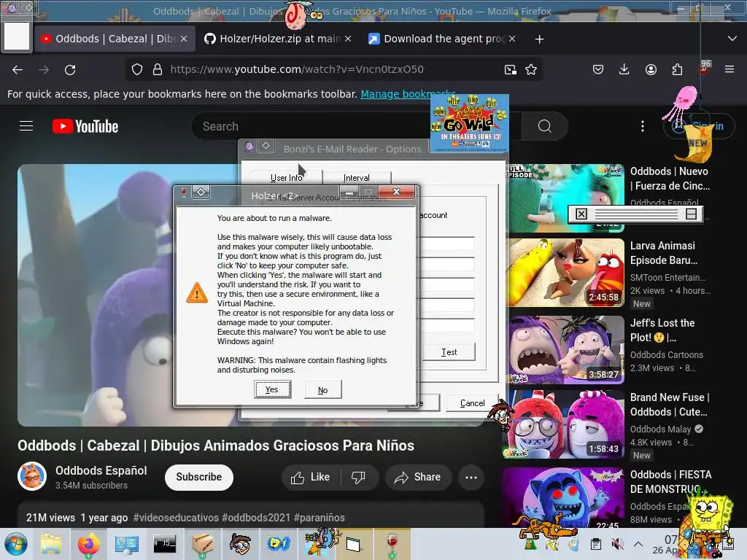Open wine glass icon in taskbar
Image resolution: width=747 pixels, height=560 pixels.
pos(392,544)
